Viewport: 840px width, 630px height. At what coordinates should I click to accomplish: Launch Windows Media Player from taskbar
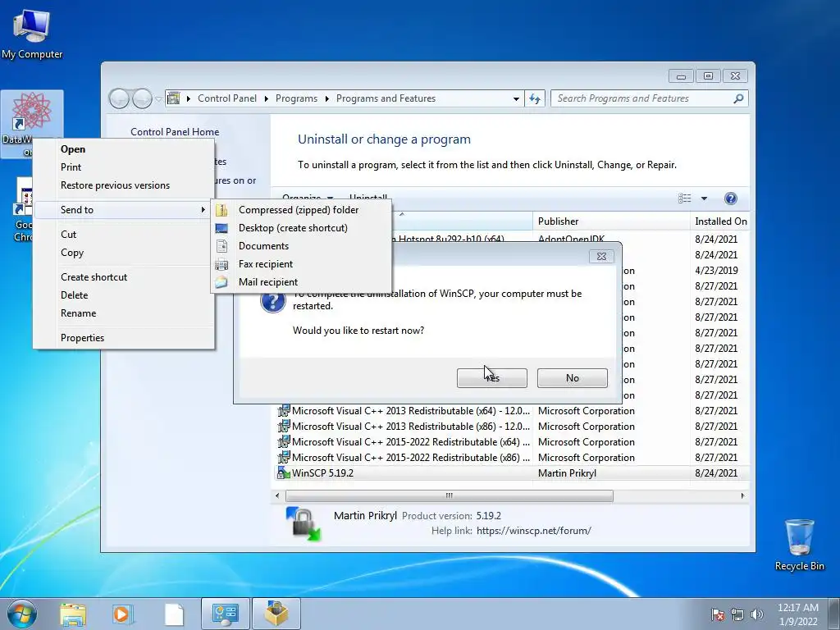[122, 614]
